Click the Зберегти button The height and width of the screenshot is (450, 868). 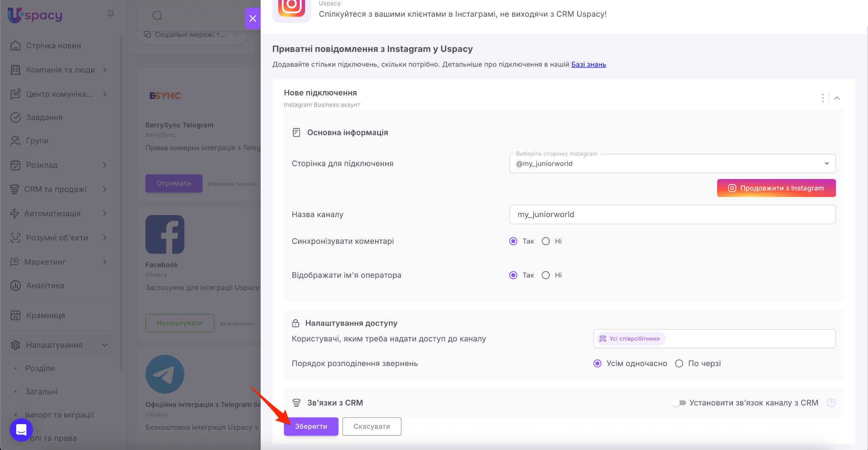311,426
